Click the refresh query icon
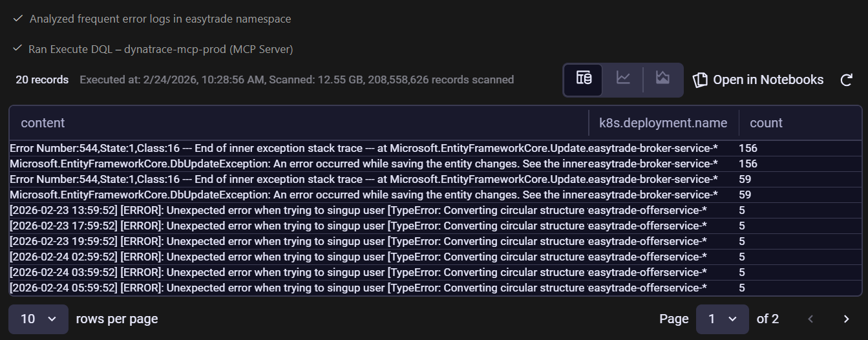 tap(846, 80)
